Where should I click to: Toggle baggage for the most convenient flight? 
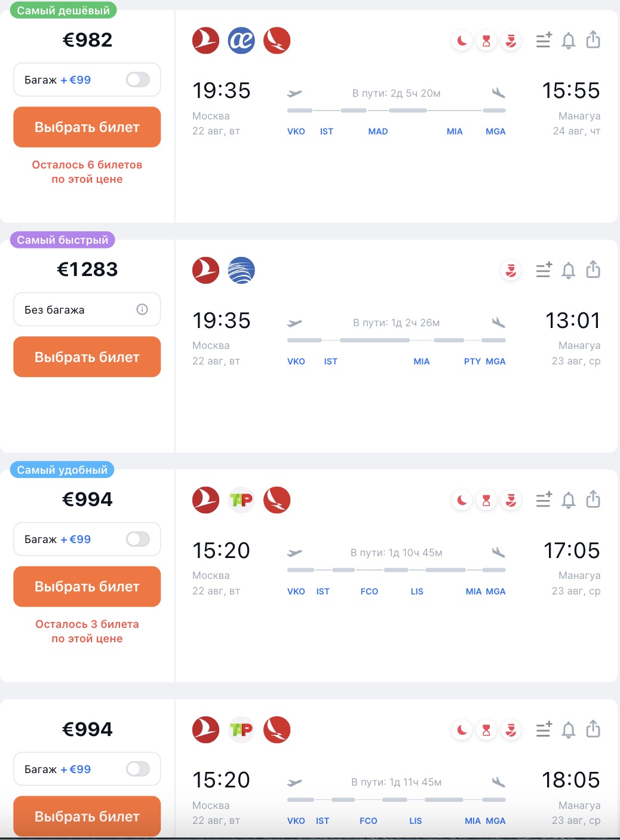137,539
